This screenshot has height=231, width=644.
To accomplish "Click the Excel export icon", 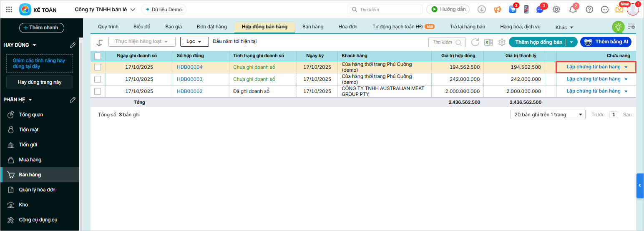I will [x=488, y=42].
